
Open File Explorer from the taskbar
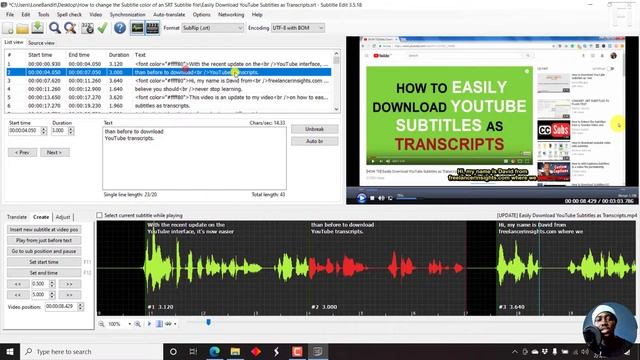point(235,351)
